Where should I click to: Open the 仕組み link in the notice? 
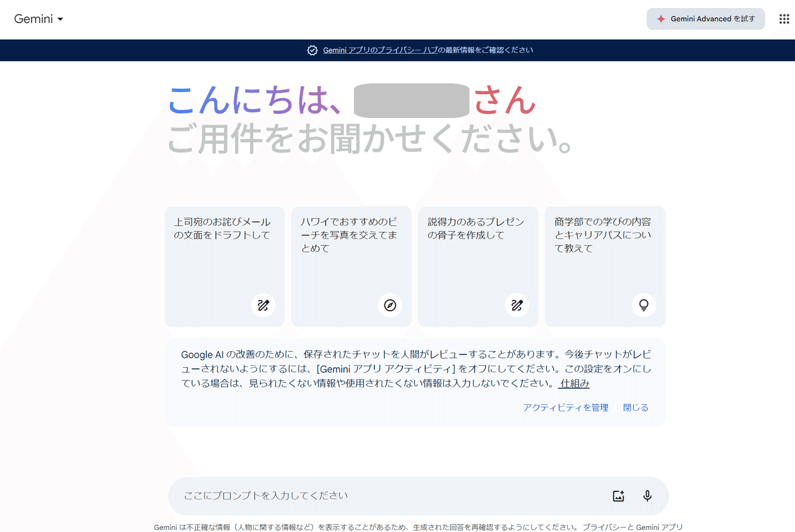point(574,384)
